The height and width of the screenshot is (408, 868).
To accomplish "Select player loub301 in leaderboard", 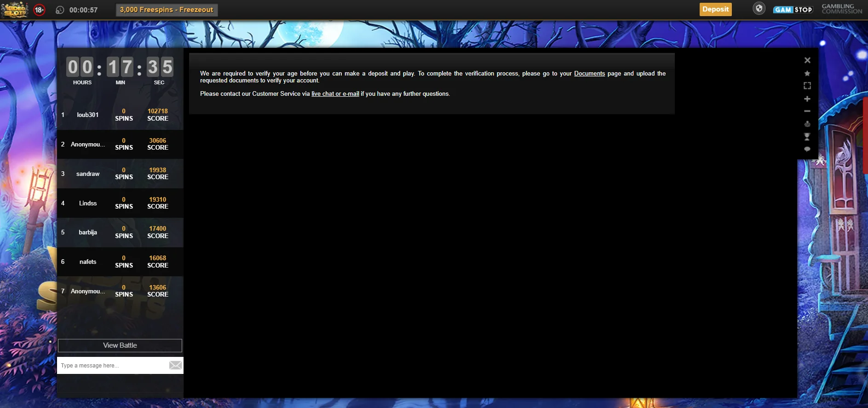I will click(x=87, y=115).
